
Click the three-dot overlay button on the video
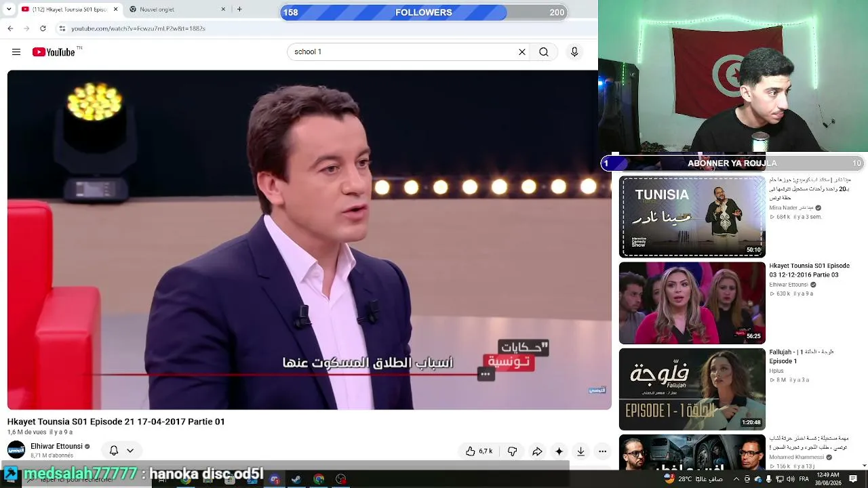[486, 374]
